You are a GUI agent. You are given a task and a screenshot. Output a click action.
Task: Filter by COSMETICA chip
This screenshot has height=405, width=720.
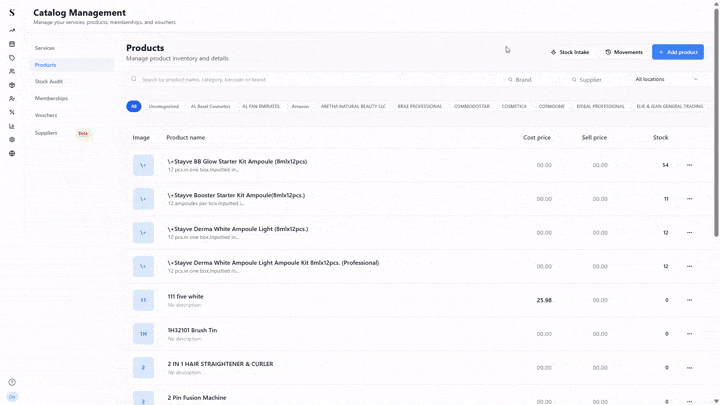[514, 106]
